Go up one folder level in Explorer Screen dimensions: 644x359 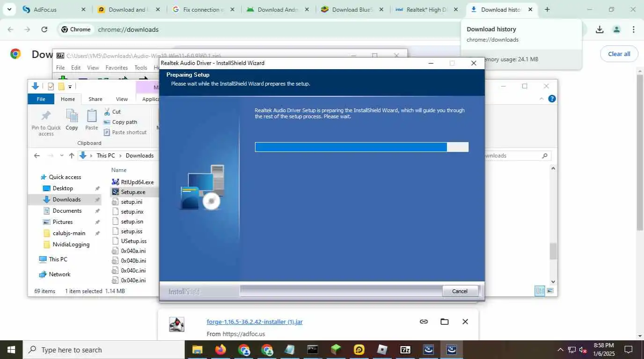click(72, 156)
